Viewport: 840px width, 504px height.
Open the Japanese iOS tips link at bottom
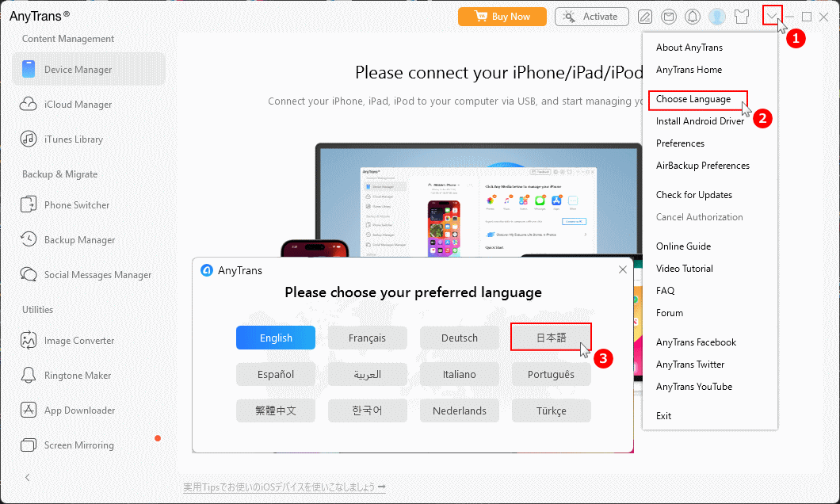pos(284,487)
